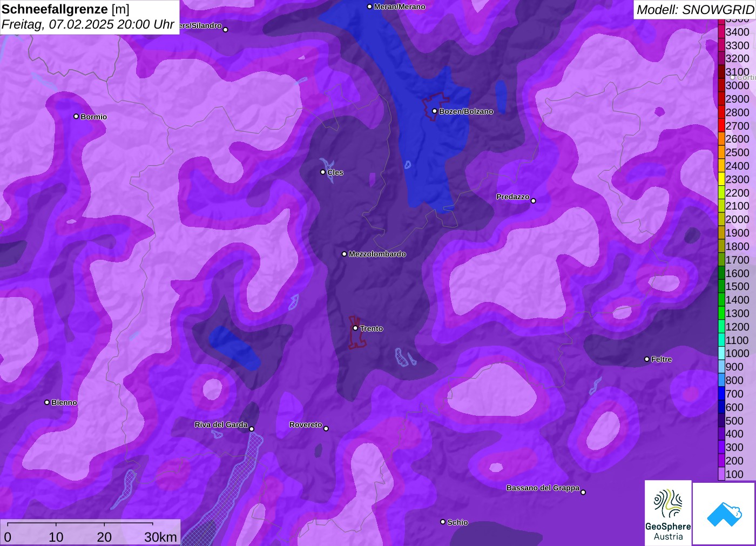Click the Schneefallgrenze [m] title
Image resolution: width=756 pixels, height=546 pixels.
pyautogui.click(x=65, y=9)
